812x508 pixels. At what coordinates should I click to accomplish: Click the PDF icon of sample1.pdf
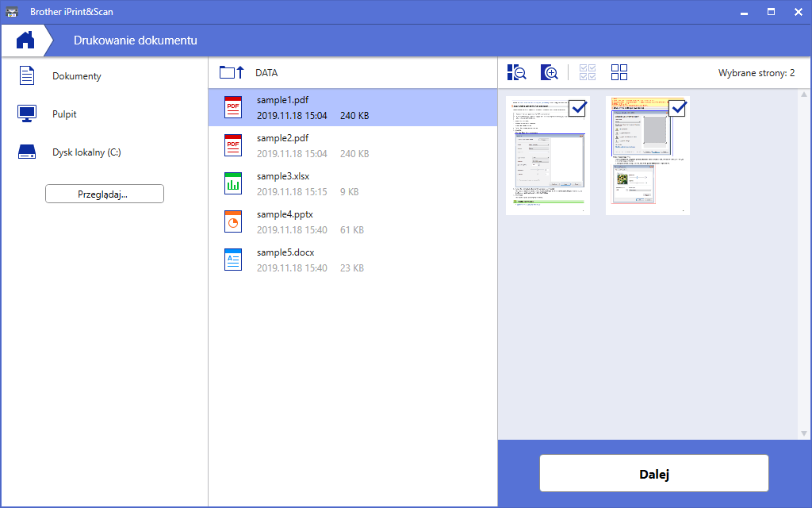[233, 107]
